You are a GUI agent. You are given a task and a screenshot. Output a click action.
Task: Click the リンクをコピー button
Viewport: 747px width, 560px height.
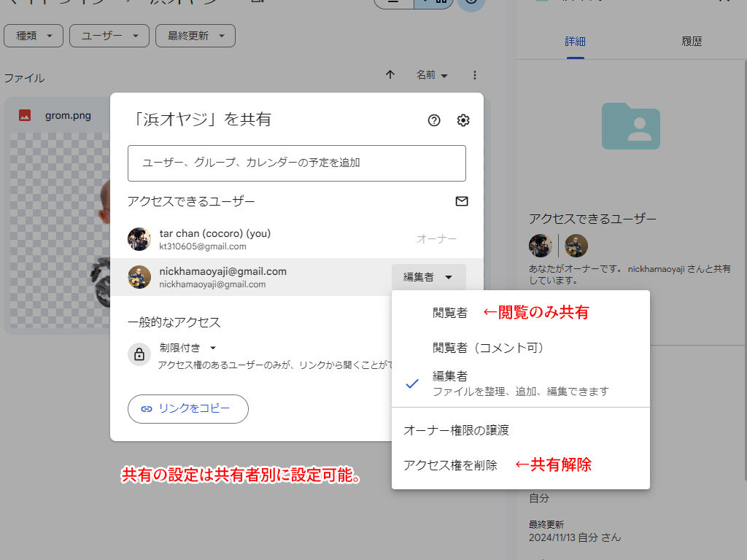(x=187, y=409)
